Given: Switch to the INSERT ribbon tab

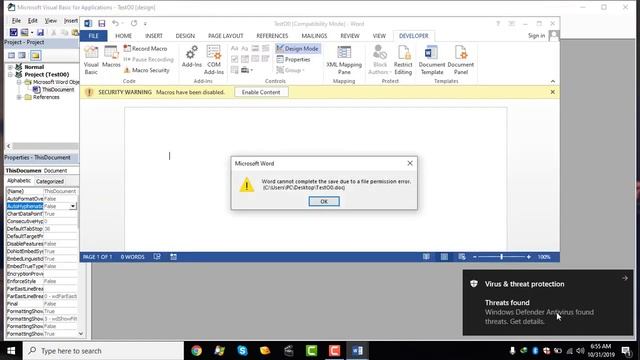Looking at the screenshot, I should coord(154,36).
